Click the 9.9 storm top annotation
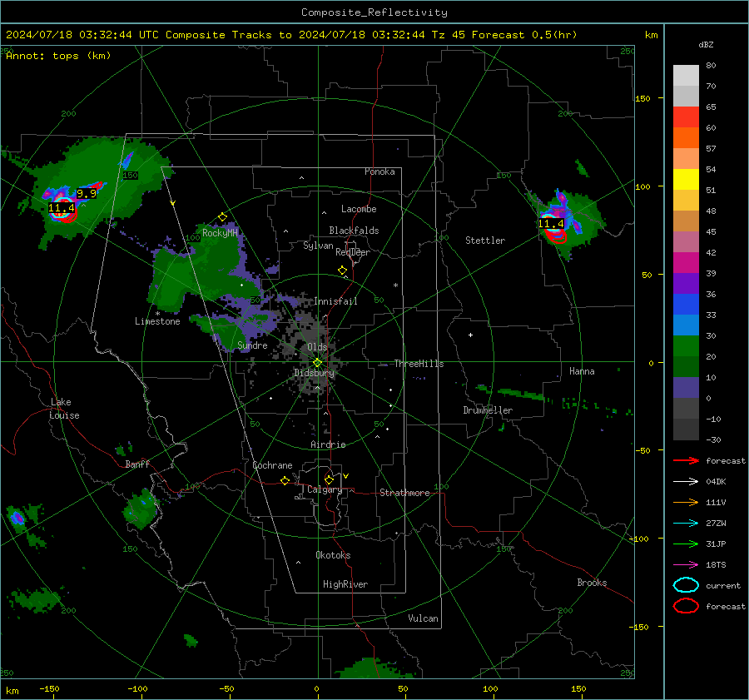This screenshot has height=700, width=749. (87, 193)
